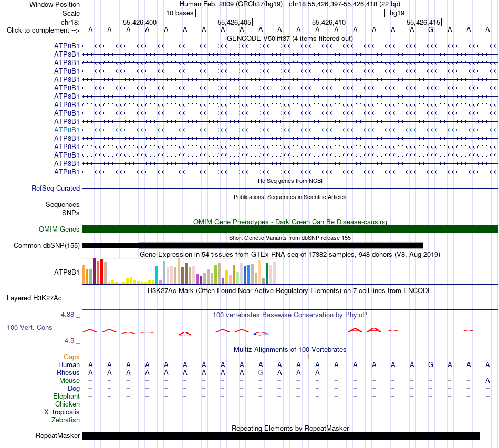
Task: Click the G mismatch in the Rhesus row
Action: point(261,372)
